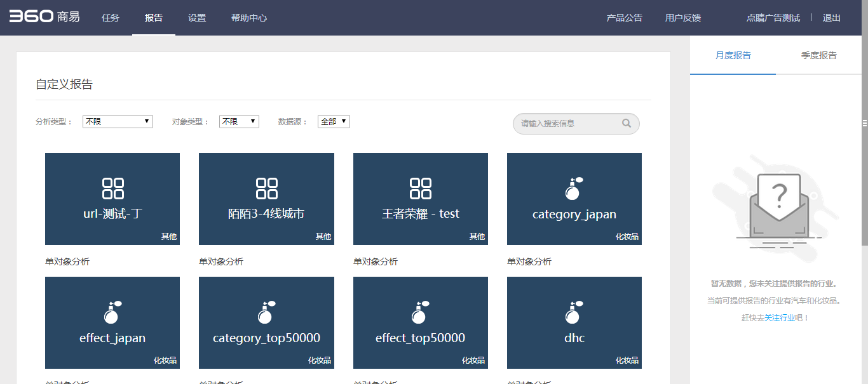868x384 pixels.
Task: Click the 360商易 logo
Action: (x=44, y=17)
